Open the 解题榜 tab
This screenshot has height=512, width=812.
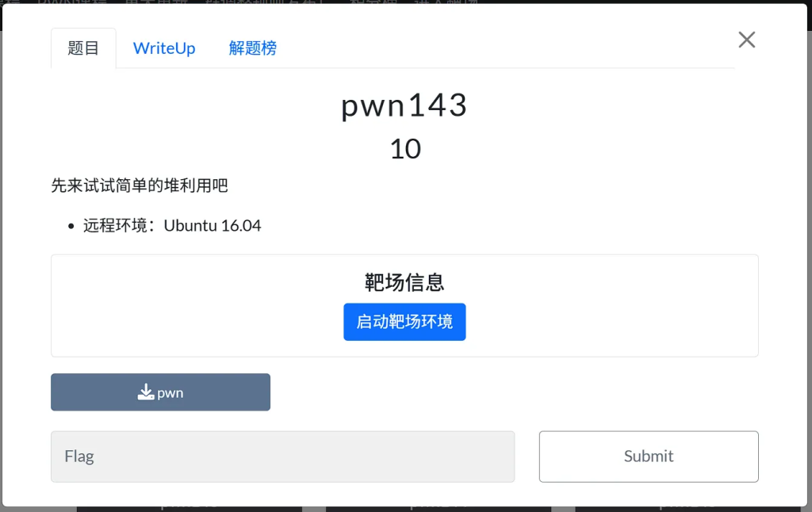pyautogui.click(x=252, y=48)
